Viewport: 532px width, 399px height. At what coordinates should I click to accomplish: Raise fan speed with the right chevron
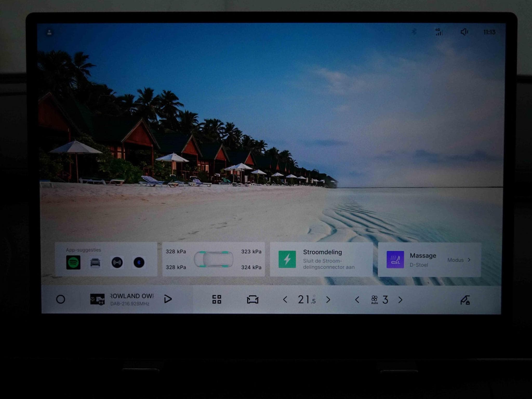click(x=400, y=300)
